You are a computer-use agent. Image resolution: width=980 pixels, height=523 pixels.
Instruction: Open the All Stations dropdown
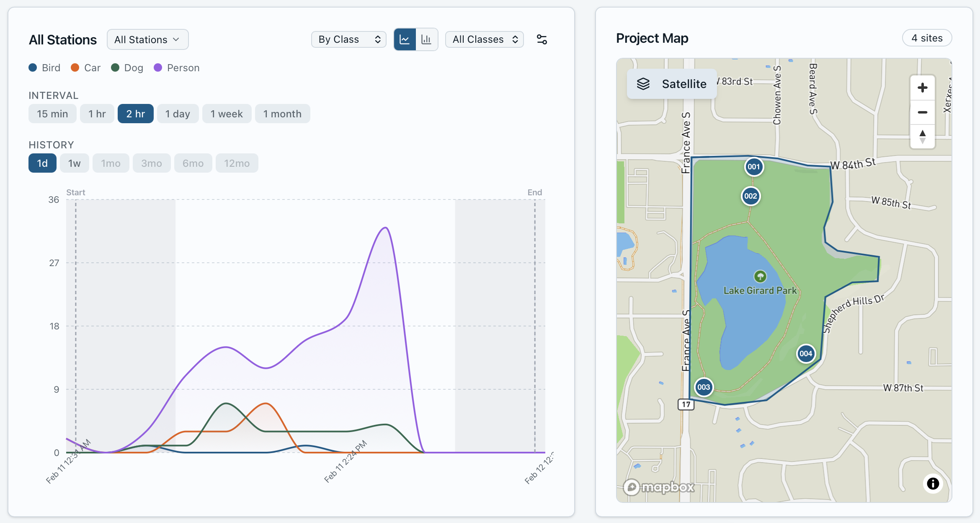(147, 39)
